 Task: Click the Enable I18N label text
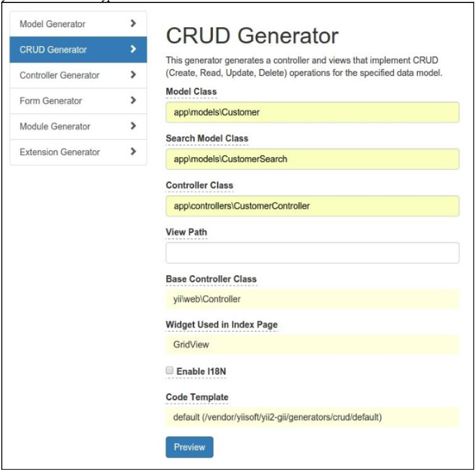click(201, 372)
